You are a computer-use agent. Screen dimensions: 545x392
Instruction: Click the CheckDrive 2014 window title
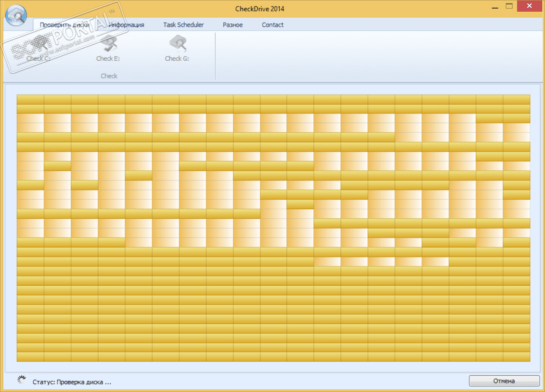pyautogui.click(x=259, y=9)
